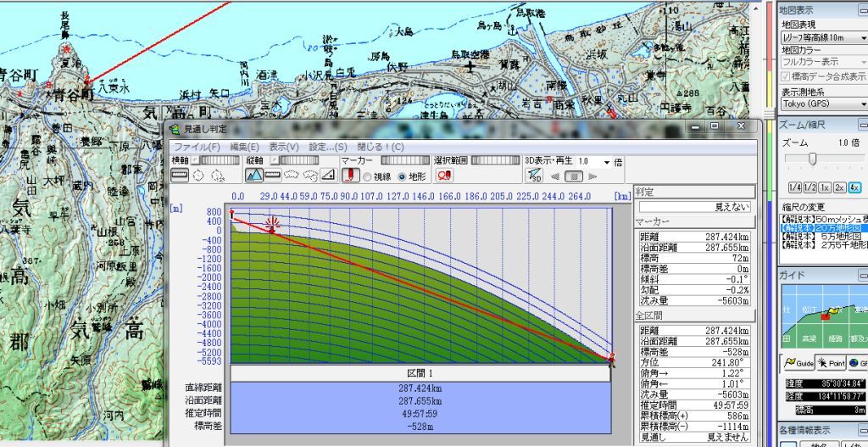Viewport: 868px width, 447px height.
Task: Click the ズーム slider handle
Action: (x=812, y=159)
